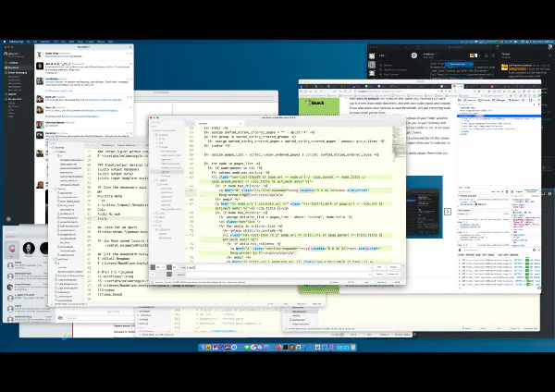Close the open file tab in front editor
This screenshot has height=392, width=555.
(x=240, y=124)
